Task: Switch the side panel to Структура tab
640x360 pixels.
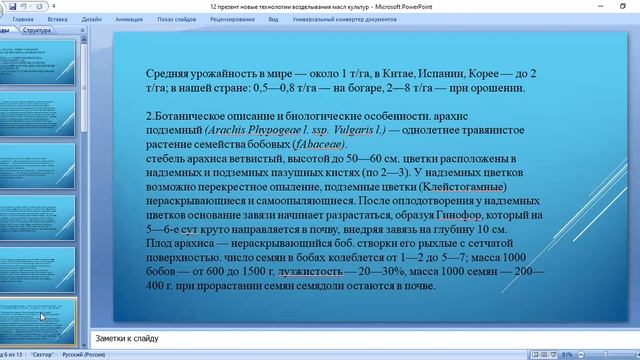Action: pos(37,30)
